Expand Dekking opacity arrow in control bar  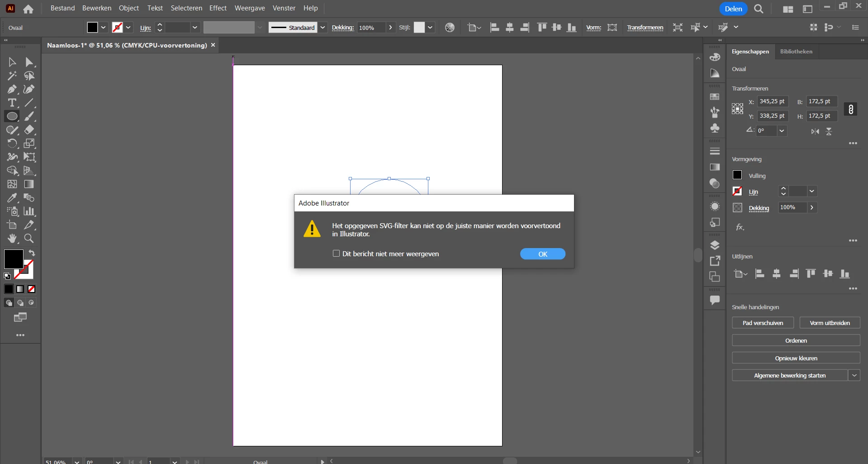[390, 28]
